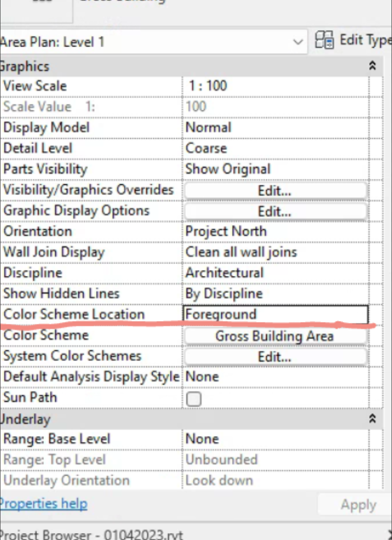The height and width of the screenshot is (540, 392).
Task: Click the View Scale value 1 : 100
Action: 276,86
